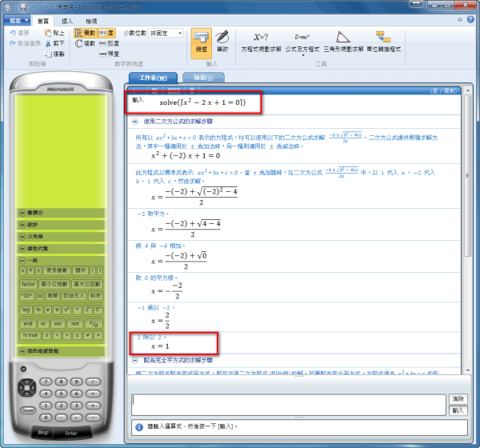Click the square root key on the calculator pad
Screen dimensions: 480x448
[x=87, y=310]
